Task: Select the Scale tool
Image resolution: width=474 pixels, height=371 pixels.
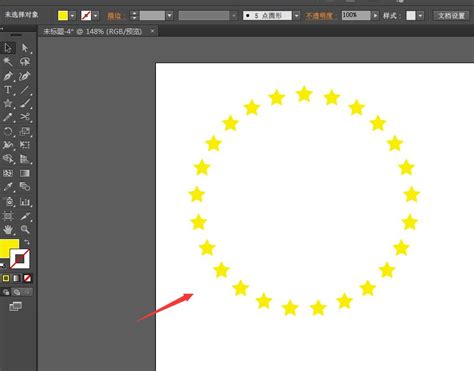Action: pos(25,131)
